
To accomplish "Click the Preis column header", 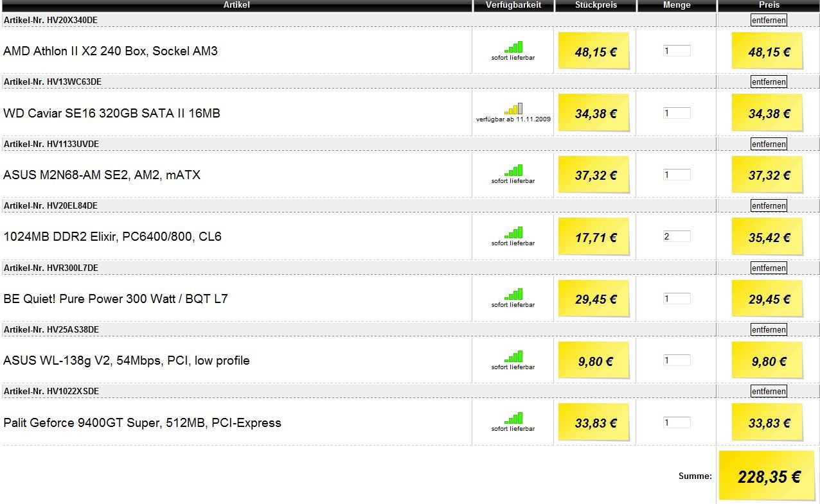I will [x=769, y=5].
